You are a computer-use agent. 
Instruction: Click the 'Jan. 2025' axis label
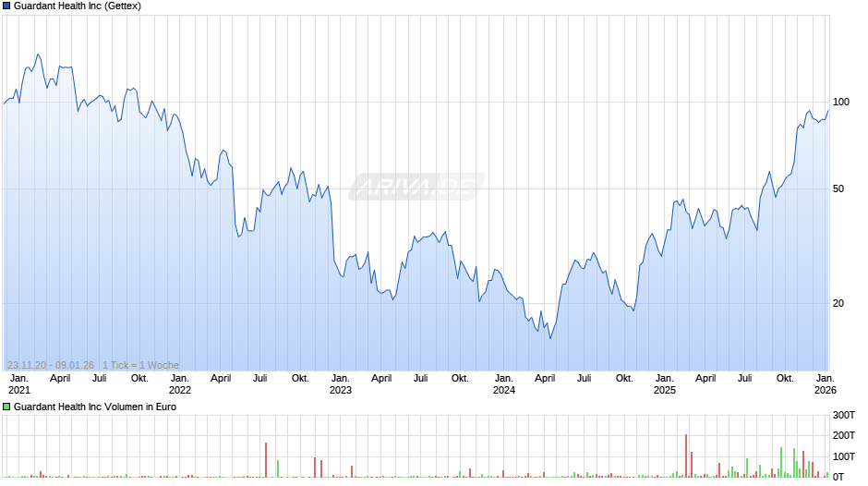[664, 384]
